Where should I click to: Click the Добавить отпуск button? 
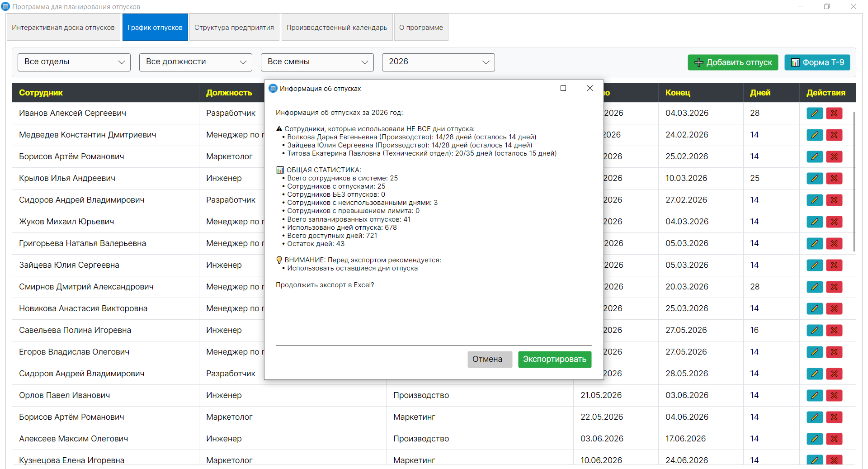[x=733, y=62]
